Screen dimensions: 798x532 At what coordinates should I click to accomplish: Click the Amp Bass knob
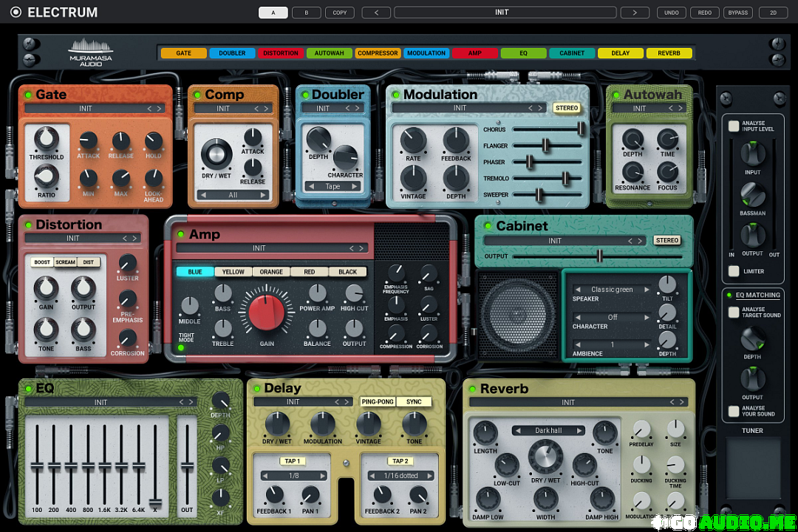click(x=223, y=294)
